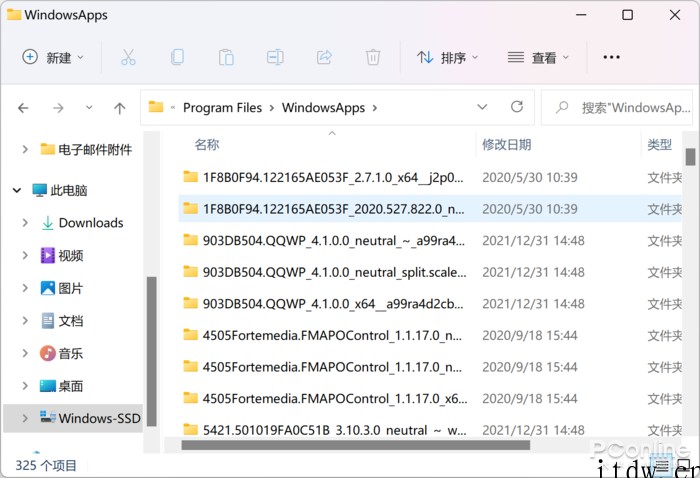Click the Copy icon in toolbar
This screenshot has height=478, width=700.
click(177, 58)
